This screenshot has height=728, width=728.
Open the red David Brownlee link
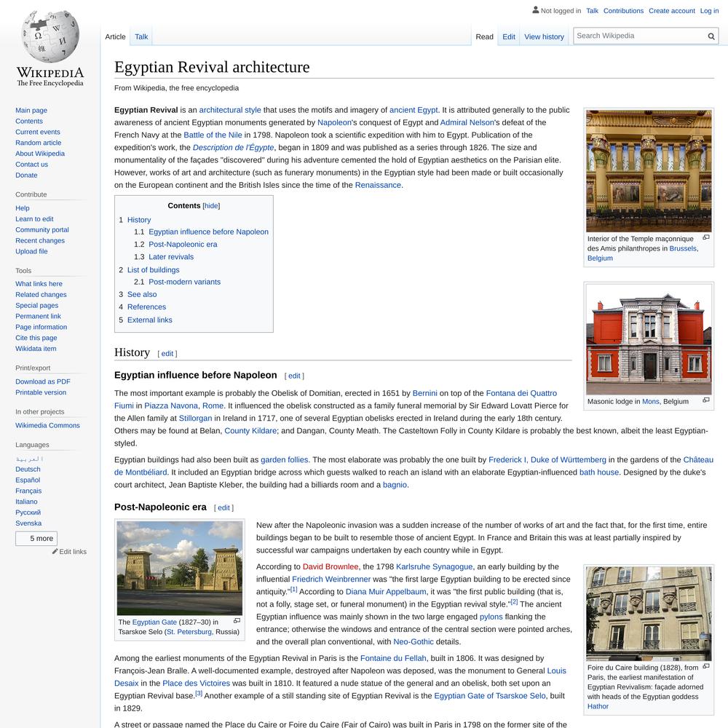pyautogui.click(x=331, y=567)
